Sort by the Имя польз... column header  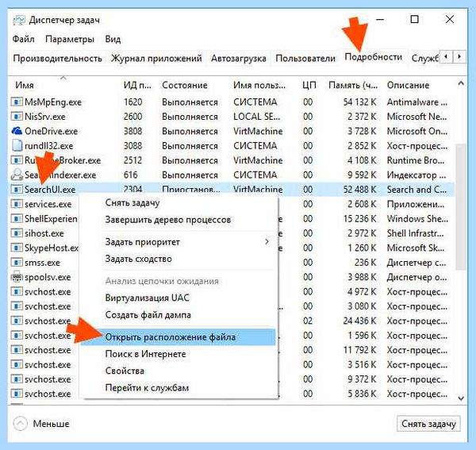click(259, 85)
